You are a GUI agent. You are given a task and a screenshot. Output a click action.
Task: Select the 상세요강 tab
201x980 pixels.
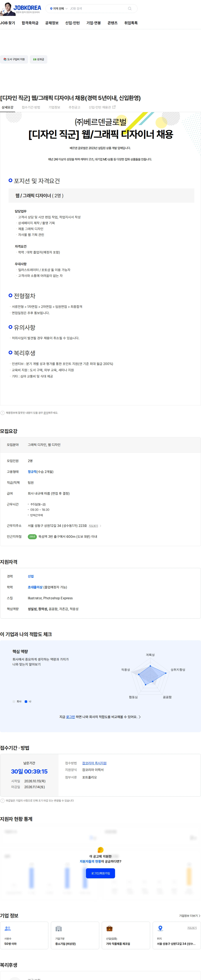coord(8,107)
